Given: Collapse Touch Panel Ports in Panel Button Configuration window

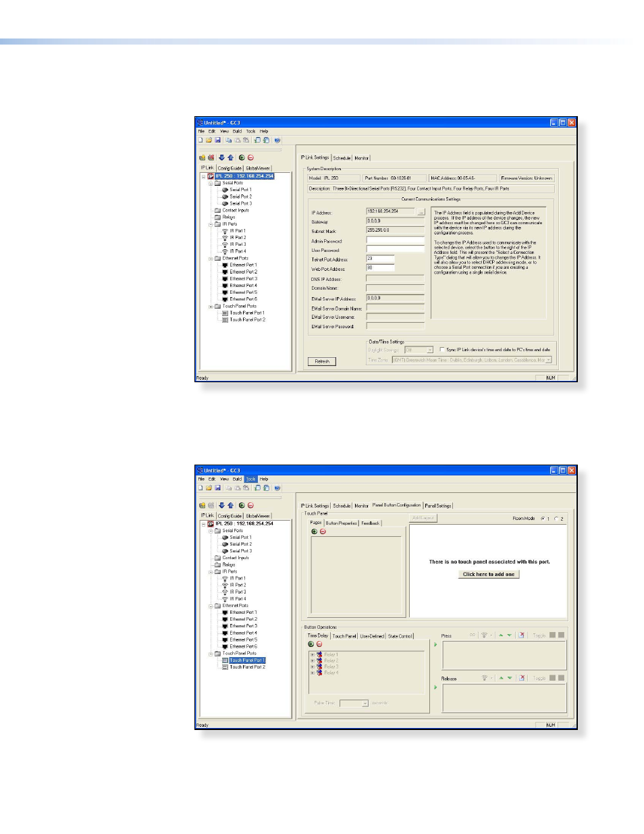Looking at the screenshot, I should [x=211, y=654].
